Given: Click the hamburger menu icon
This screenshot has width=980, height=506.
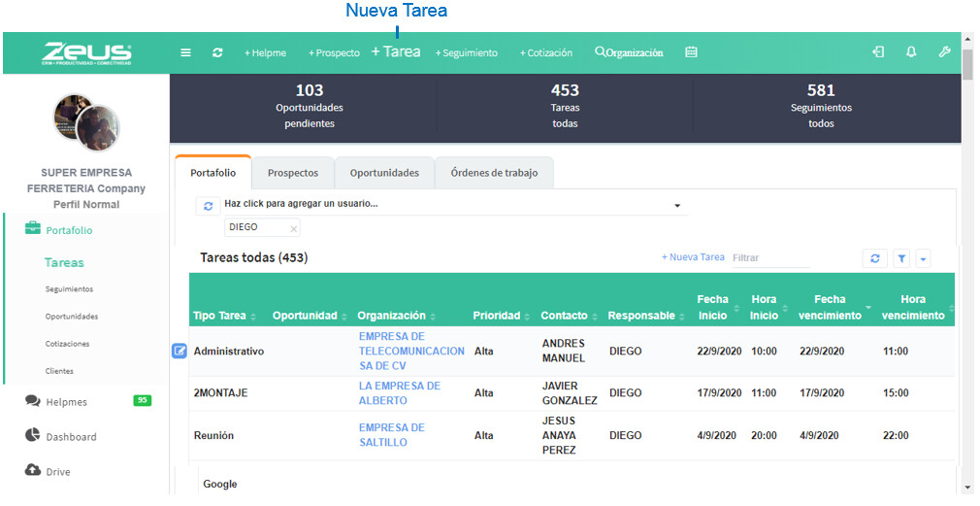Looking at the screenshot, I should (x=185, y=52).
